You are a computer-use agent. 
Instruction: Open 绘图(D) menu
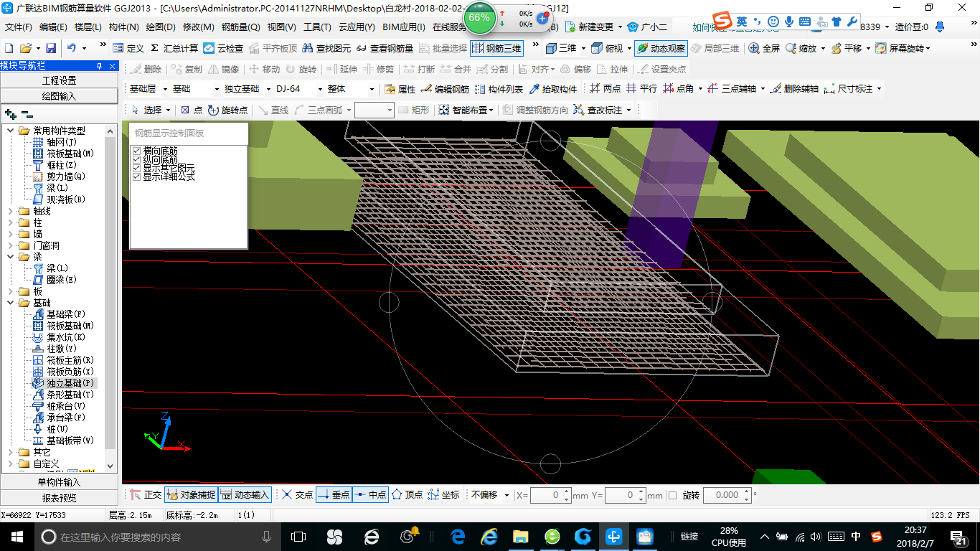(x=160, y=27)
